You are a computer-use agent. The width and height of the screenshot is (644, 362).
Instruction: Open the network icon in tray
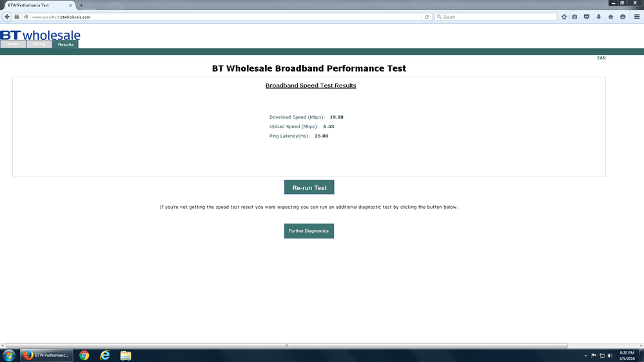click(x=602, y=356)
